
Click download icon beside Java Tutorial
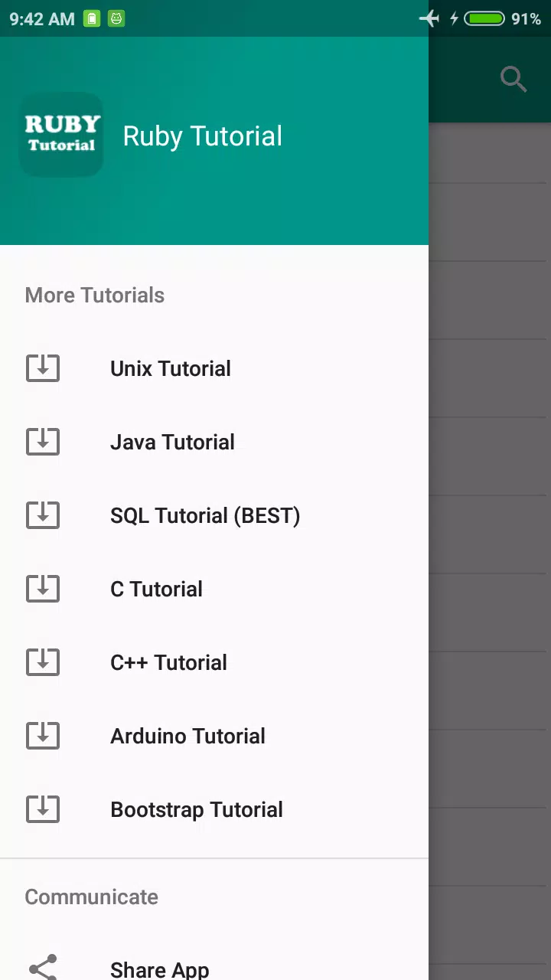click(43, 442)
